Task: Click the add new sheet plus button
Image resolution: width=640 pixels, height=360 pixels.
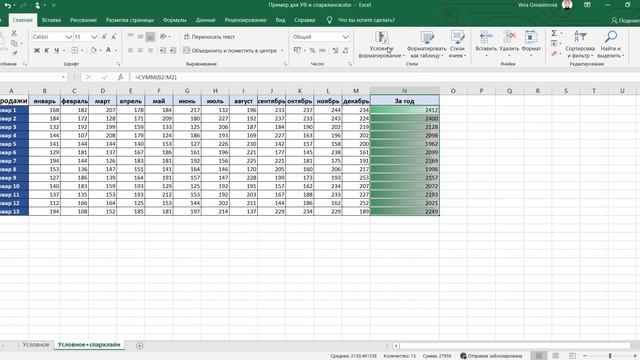Action: point(140,346)
